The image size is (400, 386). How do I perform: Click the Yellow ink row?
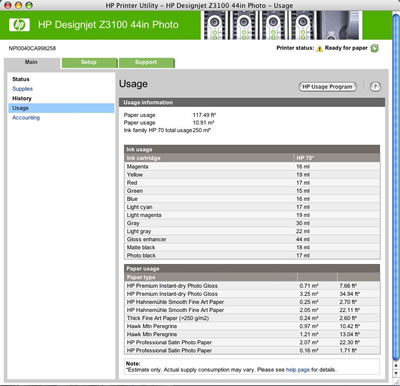point(252,175)
